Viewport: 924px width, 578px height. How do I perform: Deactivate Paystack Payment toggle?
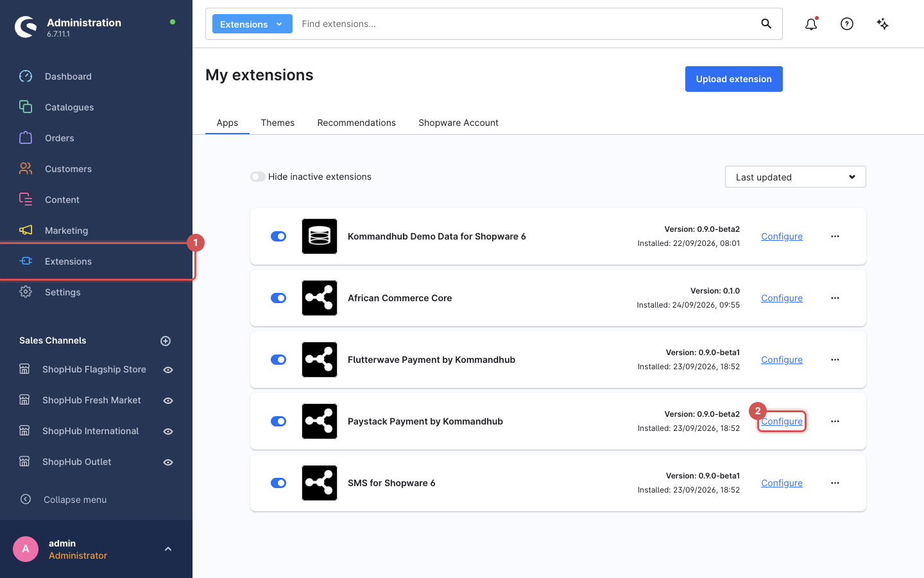pos(278,421)
